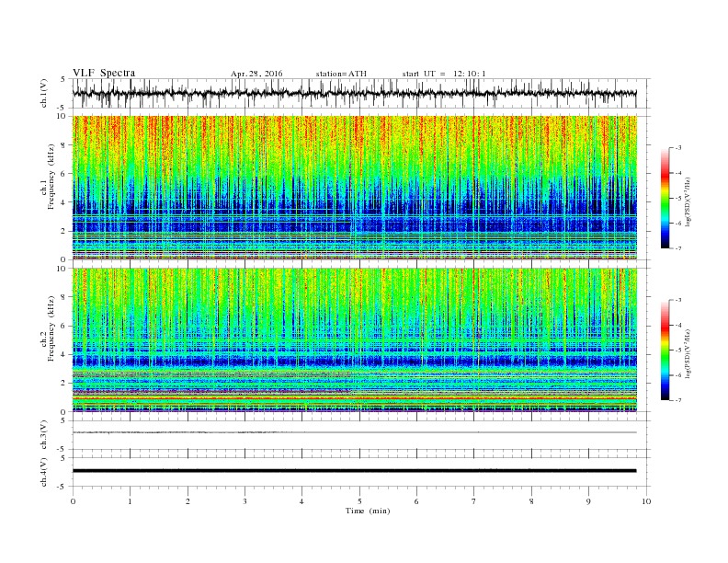Click the "2" kHz tick on ch.1 spectrogram
Image resolution: width=728 pixels, height=563 pixels.
pyautogui.click(x=63, y=231)
